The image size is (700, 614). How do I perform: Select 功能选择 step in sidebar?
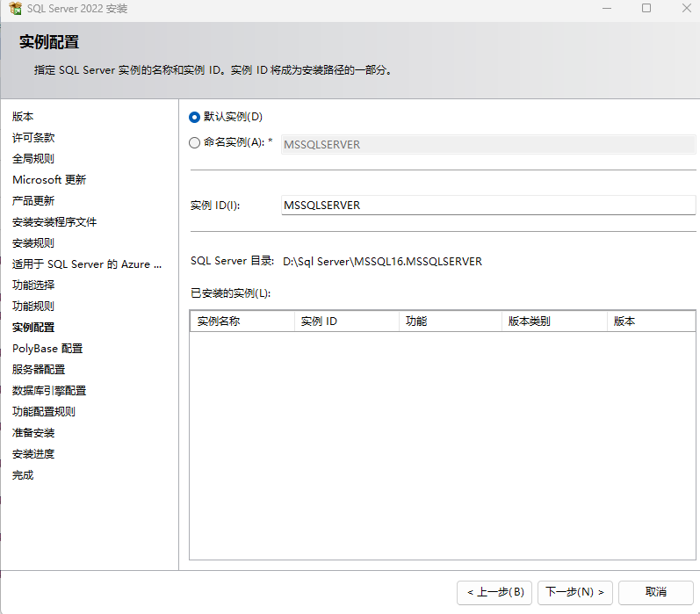(x=33, y=285)
